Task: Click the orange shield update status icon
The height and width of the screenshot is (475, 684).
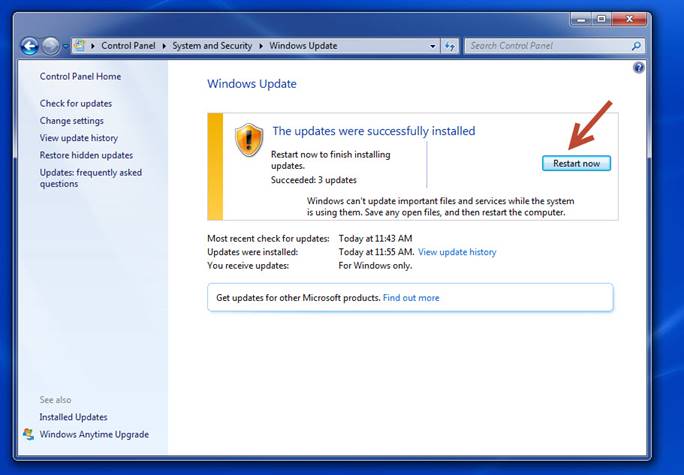Action: coord(249,140)
